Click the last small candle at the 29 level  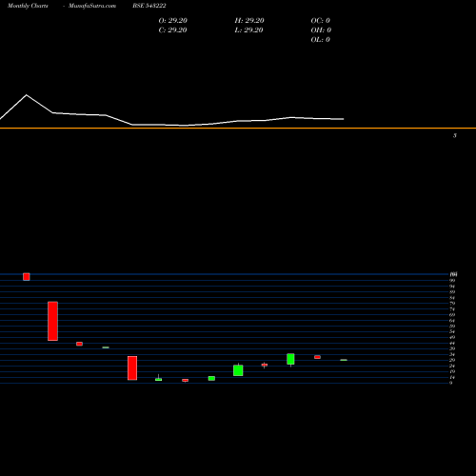(344, 360)
